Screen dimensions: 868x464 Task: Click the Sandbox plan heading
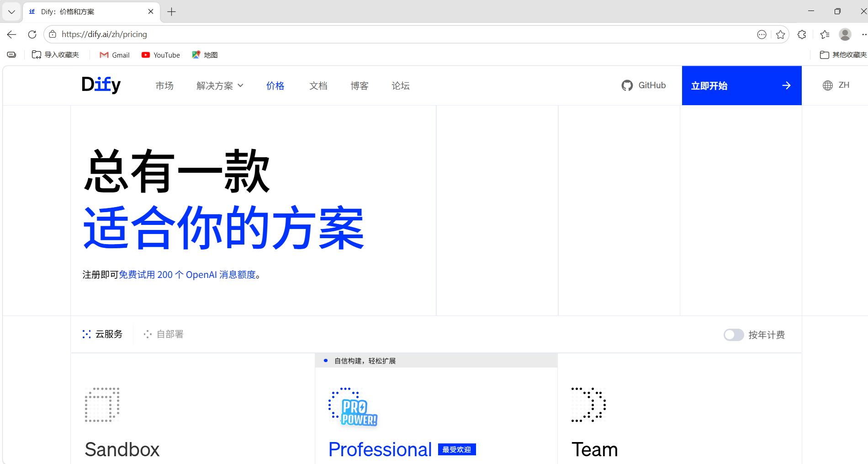(x=122, y=449)
